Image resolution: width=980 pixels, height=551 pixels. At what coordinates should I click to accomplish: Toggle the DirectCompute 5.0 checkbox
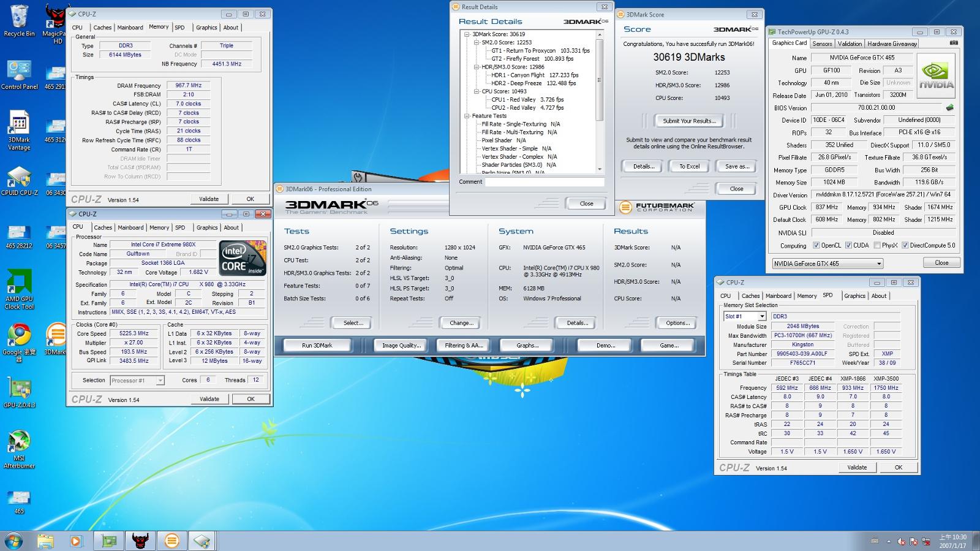tap(905, 245)
